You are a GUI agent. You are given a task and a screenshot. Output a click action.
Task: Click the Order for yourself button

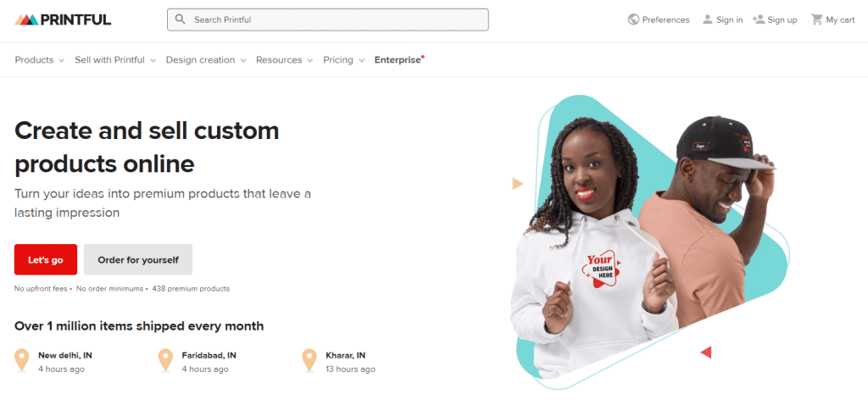pos(138,259)
